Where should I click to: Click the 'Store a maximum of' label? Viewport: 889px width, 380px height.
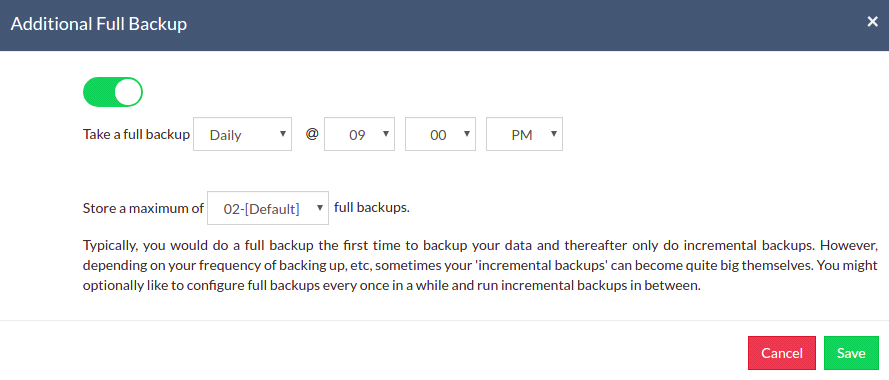tap(143, 208)
